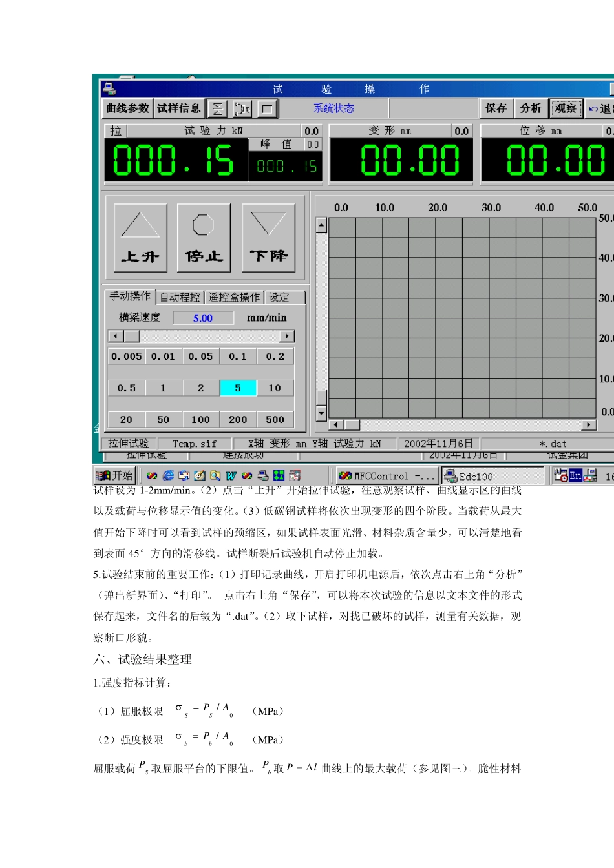Zero the 变形 mm reading with 0.0

tap(461, 131)
